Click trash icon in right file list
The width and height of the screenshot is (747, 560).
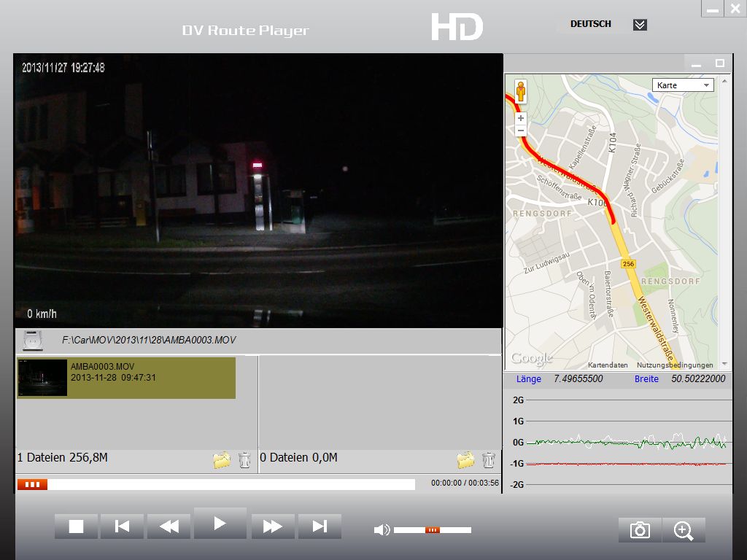pos(489,460)
